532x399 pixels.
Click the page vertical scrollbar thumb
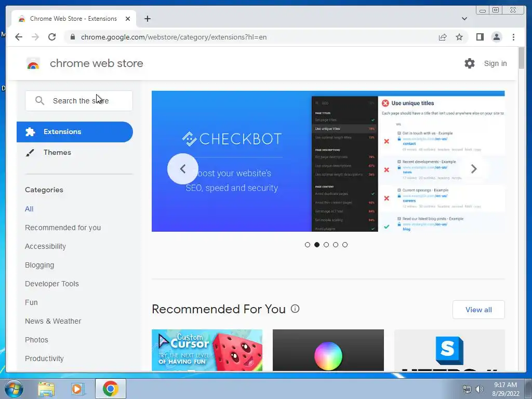pyautogui.click(x=522, y=58)
